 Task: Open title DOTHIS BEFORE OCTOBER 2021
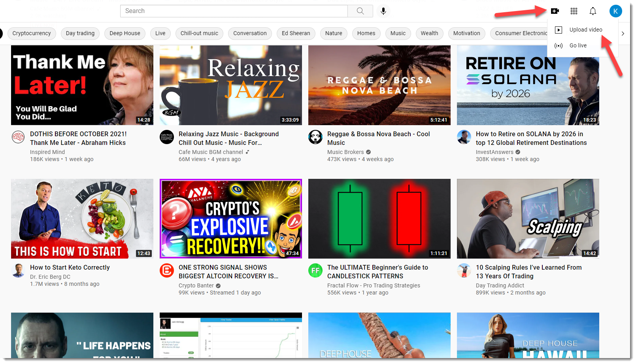click(78, 139)
